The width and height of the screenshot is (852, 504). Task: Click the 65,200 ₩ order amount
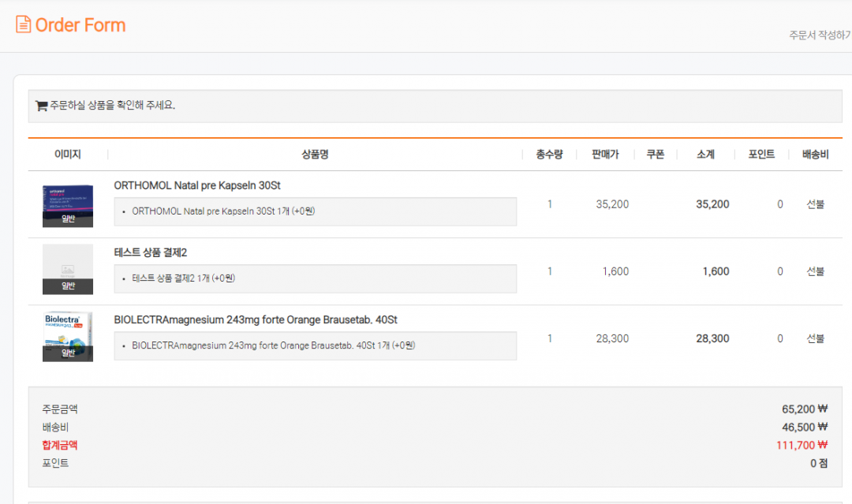click(x=805, y=409)
